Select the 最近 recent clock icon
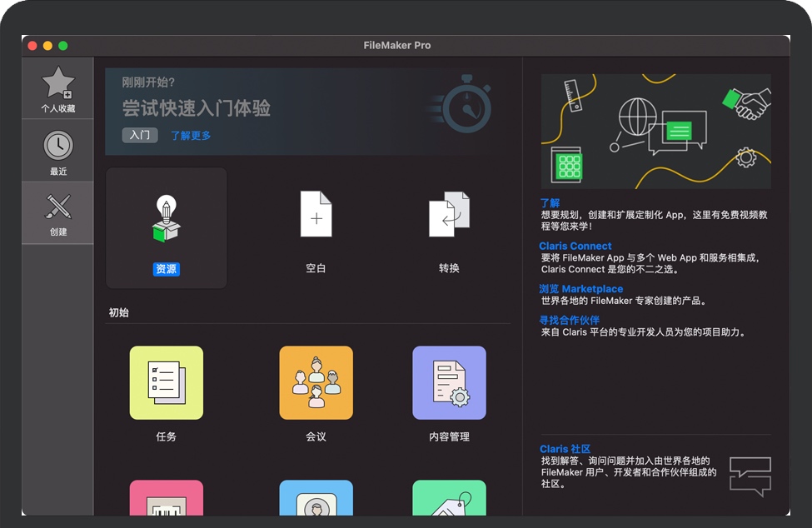The image size is (812, 528). coord(57,146)
